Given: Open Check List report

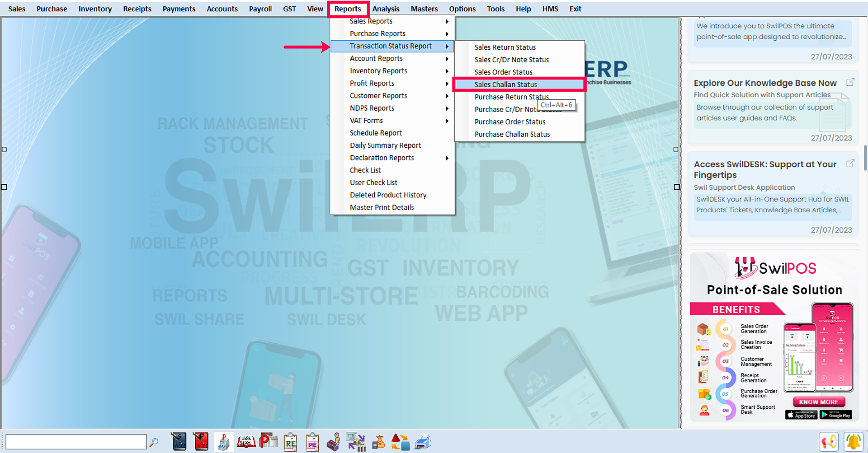Looking at the screenshot, I should click(392, 170).
